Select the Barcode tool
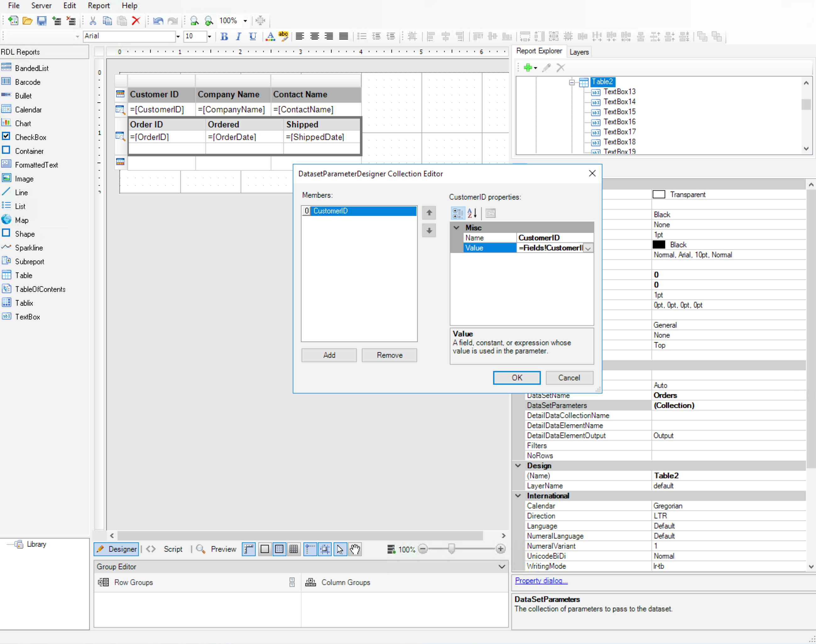 (28, 82)
